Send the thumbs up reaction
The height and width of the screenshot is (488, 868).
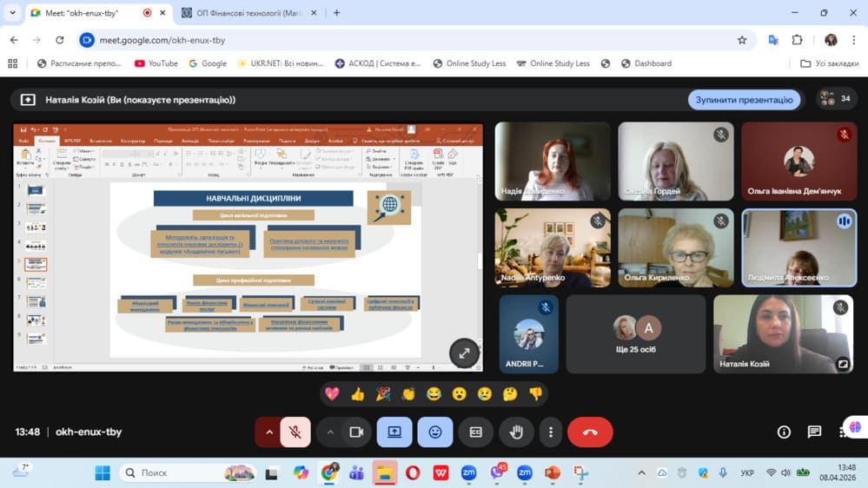[x=357, y=394]
